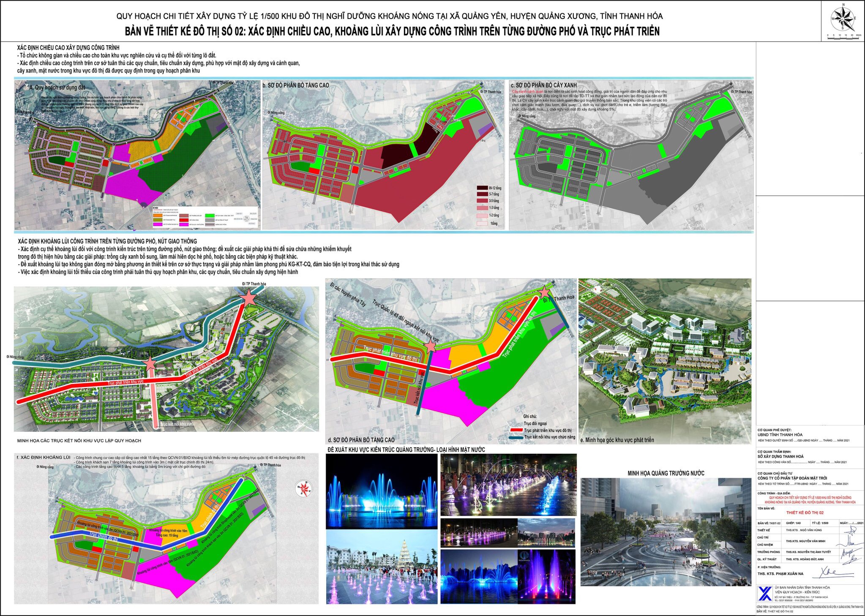The image size is (865, 616).
Task: Click the 'c. SƠ ĐỒ PHÂN BỐ CÂY XANH' label
Action: click(544, 85)
